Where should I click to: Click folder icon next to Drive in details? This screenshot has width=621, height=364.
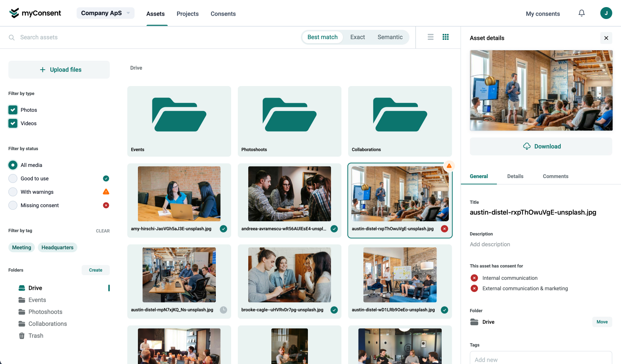click(x=474, y=322)
